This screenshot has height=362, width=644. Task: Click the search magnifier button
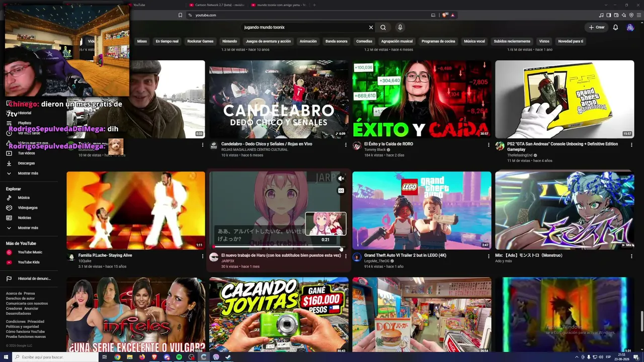[x=383, y=27]
